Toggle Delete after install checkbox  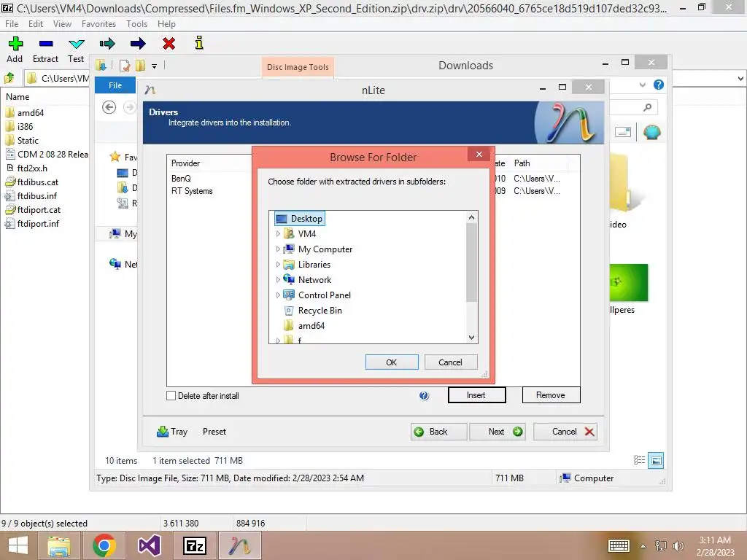171,396
